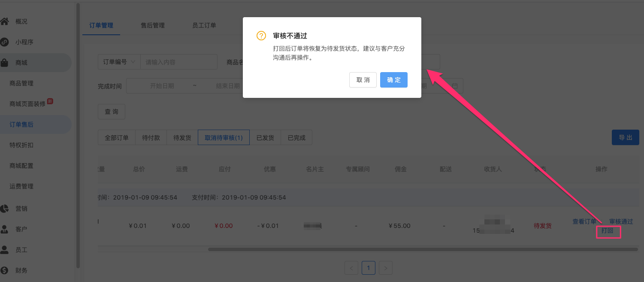Viewport: 644px width, 282px height.
Task: Open 小程序 in the sidebar
Action: pos(24,42)
